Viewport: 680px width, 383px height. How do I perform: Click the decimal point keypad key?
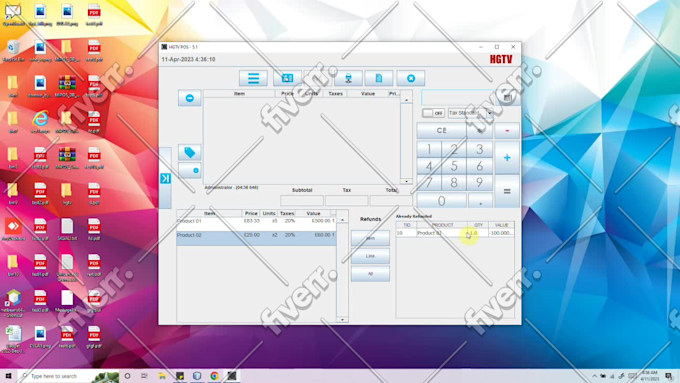481,200
